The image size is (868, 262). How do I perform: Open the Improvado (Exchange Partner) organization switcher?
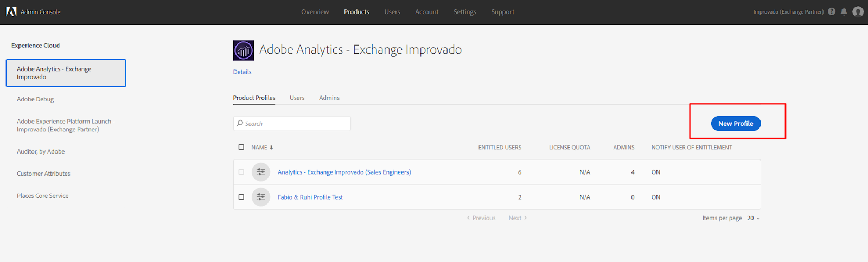788,12
